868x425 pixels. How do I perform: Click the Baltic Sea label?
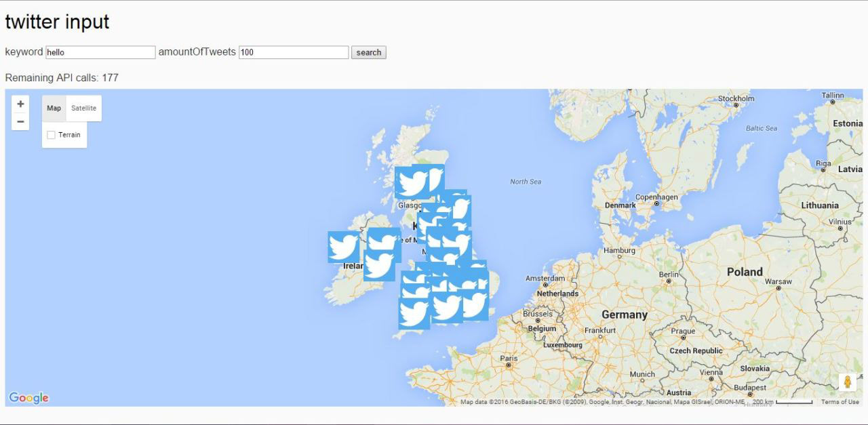pos(761,128)
